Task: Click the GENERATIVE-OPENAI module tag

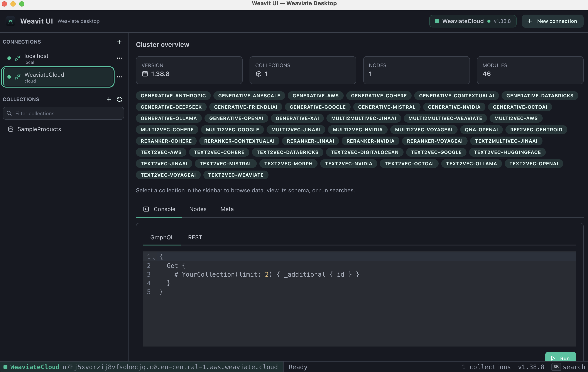Action: pos(236,118)
